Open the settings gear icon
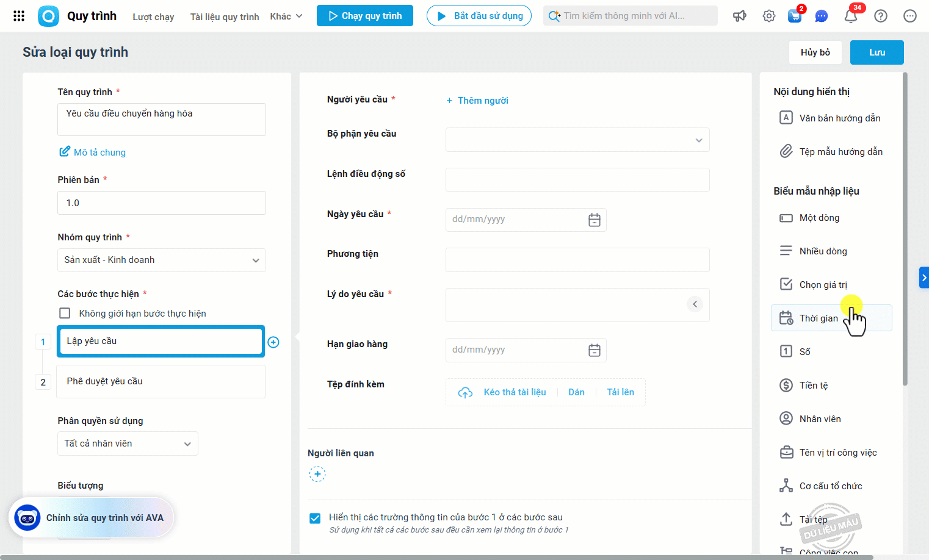 click(x=768, y=16)
